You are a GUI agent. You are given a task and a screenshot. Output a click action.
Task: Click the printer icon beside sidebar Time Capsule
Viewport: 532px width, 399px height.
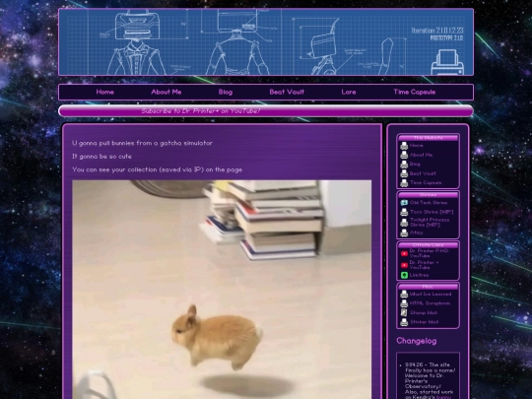click(x=404, y=183)
